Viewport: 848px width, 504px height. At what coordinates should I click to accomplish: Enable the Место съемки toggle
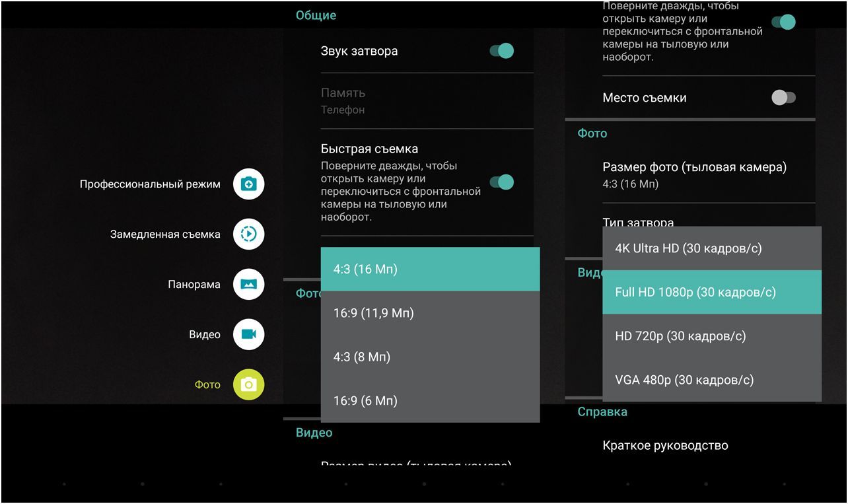[x=783, y=98]
